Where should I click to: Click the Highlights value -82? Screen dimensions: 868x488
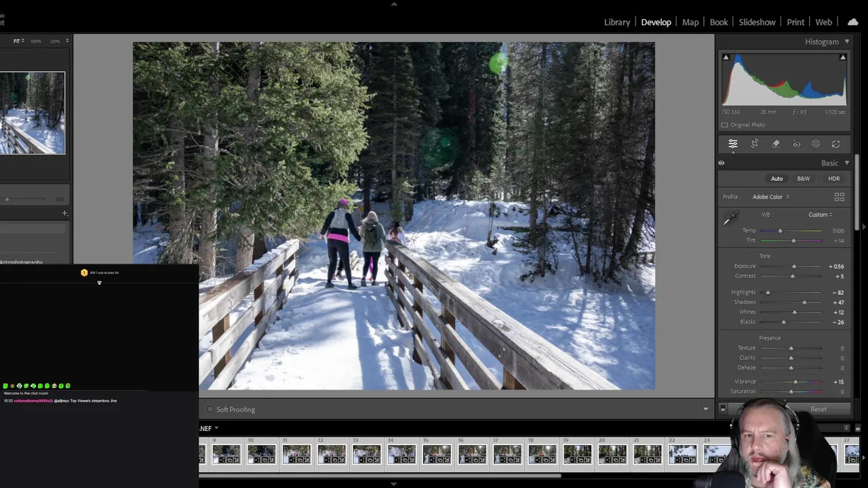838,292
